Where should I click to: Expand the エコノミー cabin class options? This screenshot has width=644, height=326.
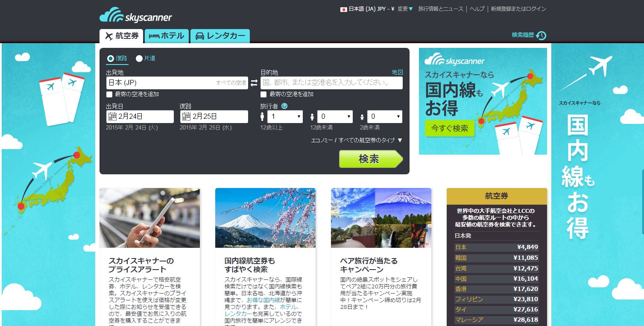[357, 140]
